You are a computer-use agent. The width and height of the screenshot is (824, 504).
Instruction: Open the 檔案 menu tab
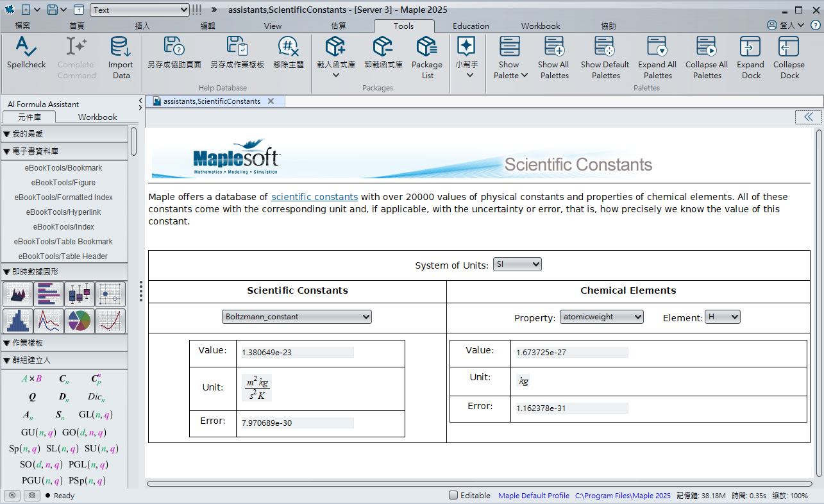pos(22,26)
